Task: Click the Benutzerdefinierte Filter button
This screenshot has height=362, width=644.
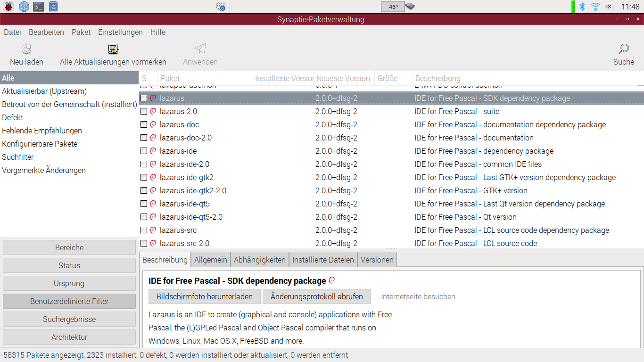Action: coord(69,301)
